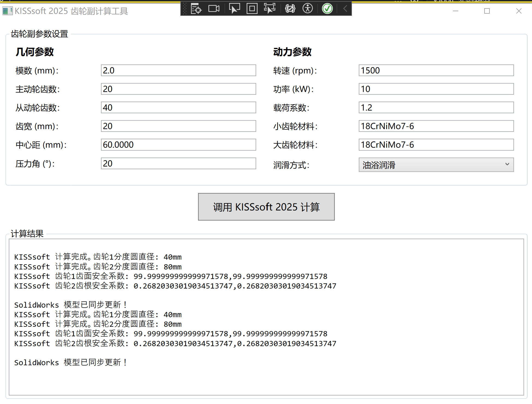Open Live Visual Tree from debug toolbar
Image resolution: width=532 pixels, height=404 pixels.
[x=196, y=9]
